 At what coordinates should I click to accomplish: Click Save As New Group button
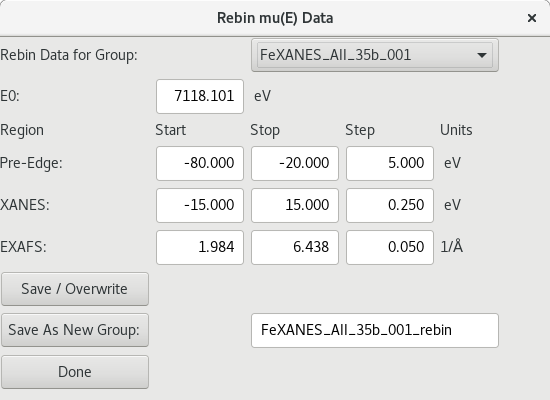pyautogui.click(x=75, y=330)
